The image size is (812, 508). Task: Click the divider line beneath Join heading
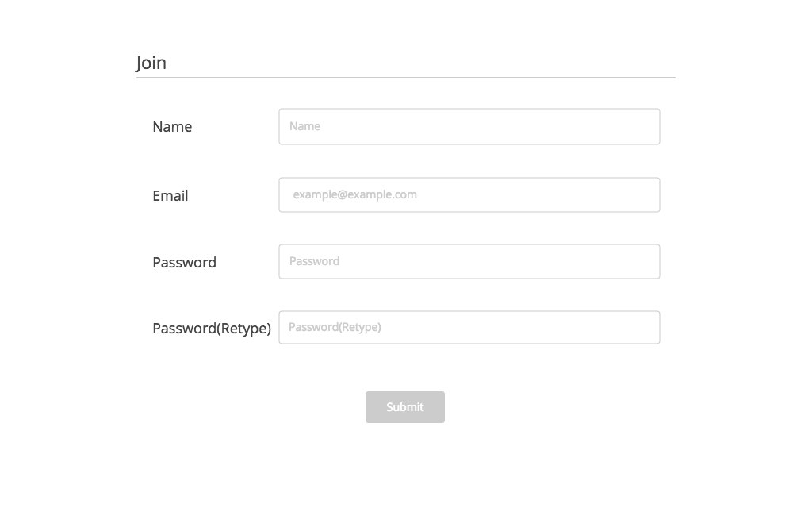pyautogui.click(x=405, y=78)
